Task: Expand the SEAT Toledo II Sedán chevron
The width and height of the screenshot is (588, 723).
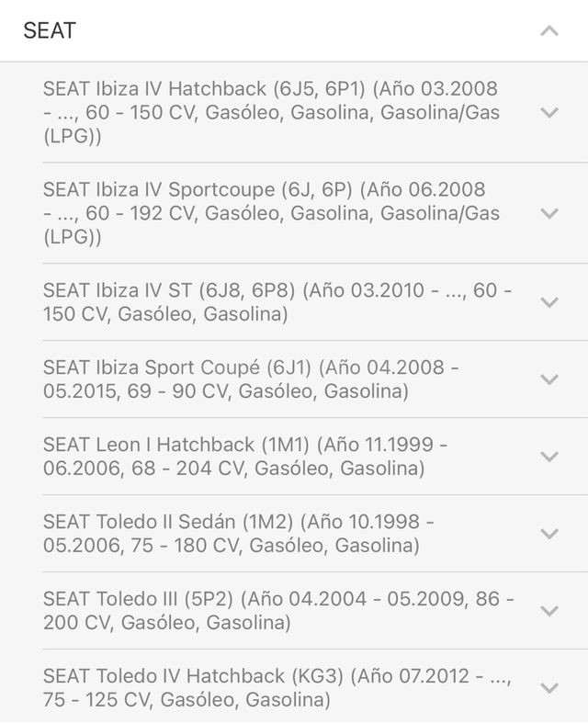Action: tap(549, 534)
